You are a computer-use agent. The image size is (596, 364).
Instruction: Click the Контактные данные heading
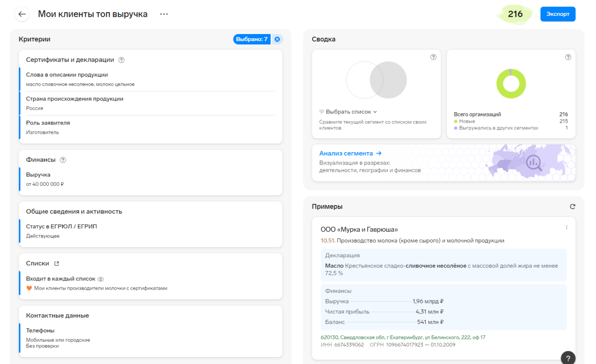pos(58,316)
